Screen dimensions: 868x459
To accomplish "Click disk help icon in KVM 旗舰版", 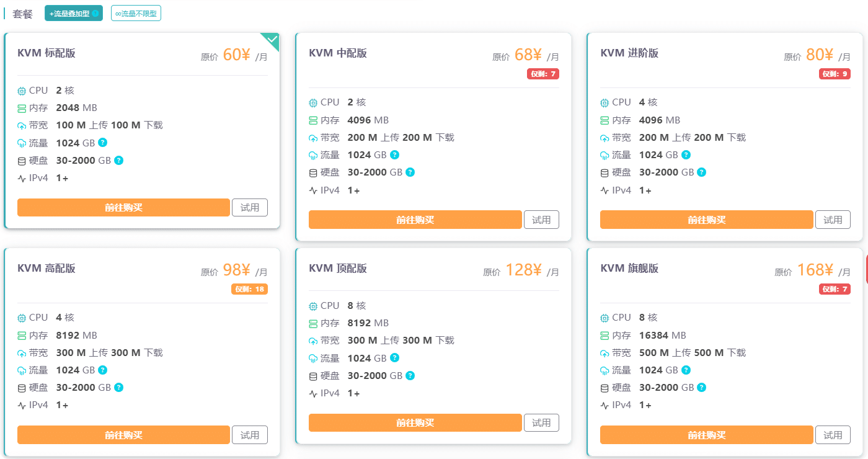I will (x=701, y=388).
